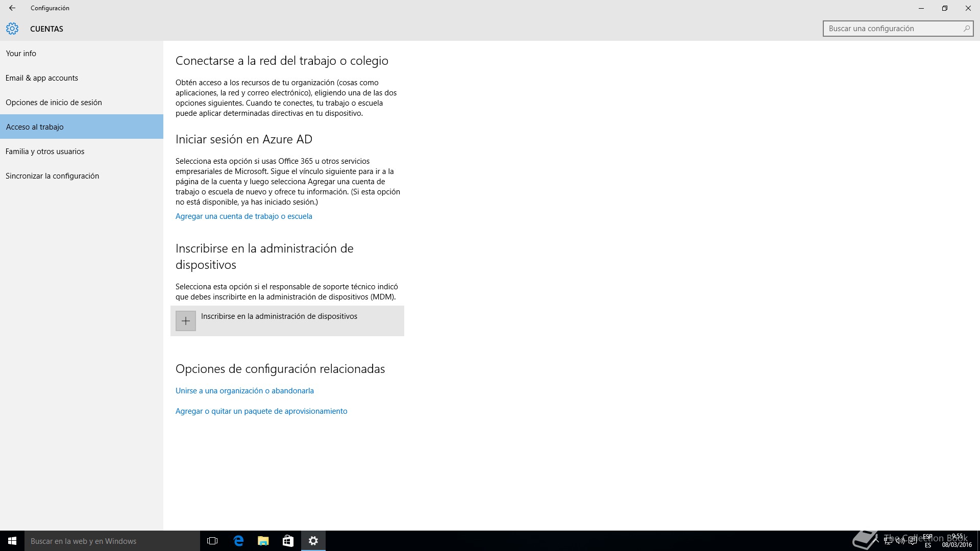Image resolution: width=980 pixels, height=551 pixels.
Task: Click the taskbar Buscar en la web search box
Action: tap(112, 541)
